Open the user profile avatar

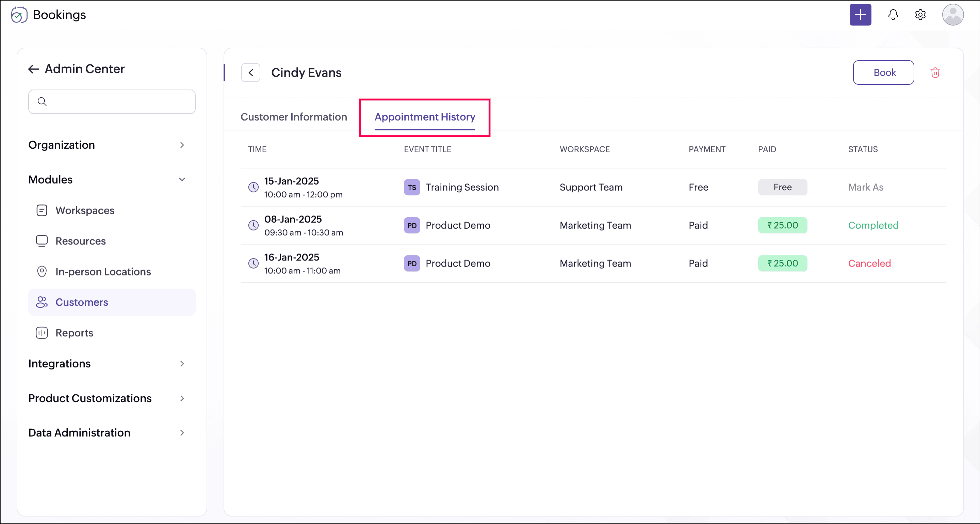[953, 15]
